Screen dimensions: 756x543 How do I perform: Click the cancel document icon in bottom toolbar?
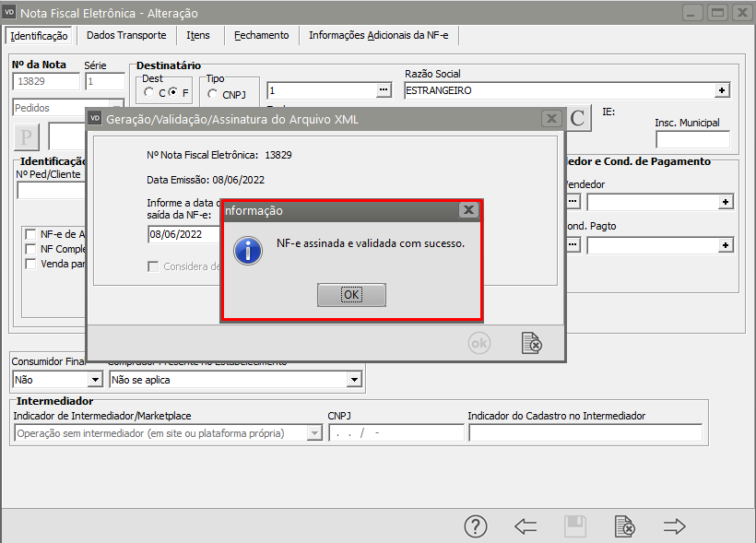pyautogui.click(x=625, y=526)
